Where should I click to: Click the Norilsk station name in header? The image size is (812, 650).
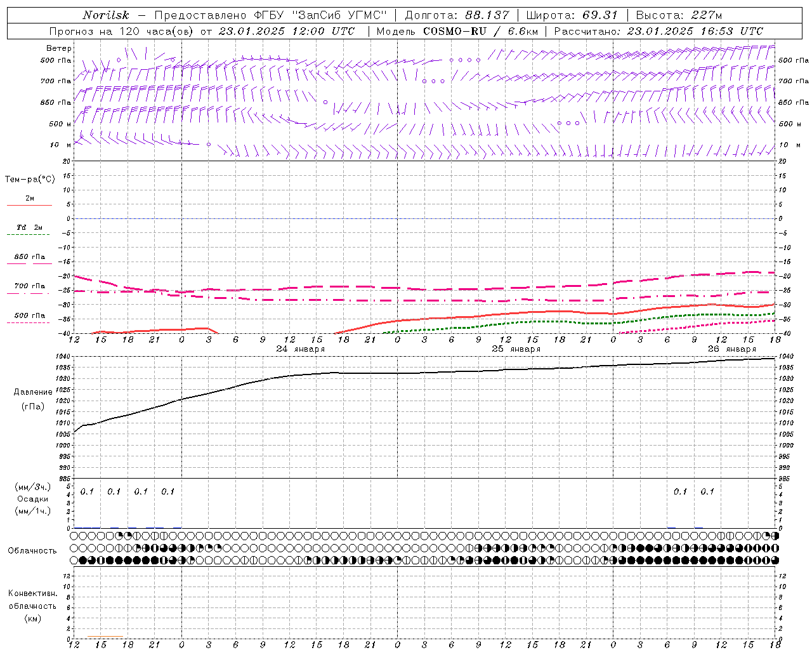(x=105, y=15)
